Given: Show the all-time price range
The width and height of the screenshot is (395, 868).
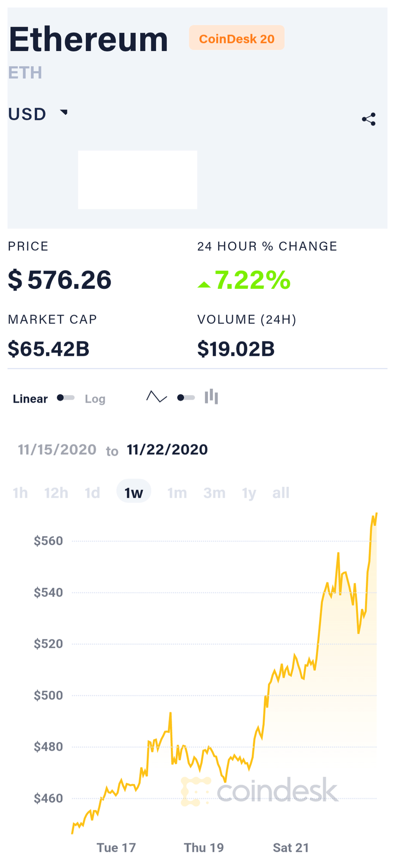Looking at the screenshot, I should point(281,493).
